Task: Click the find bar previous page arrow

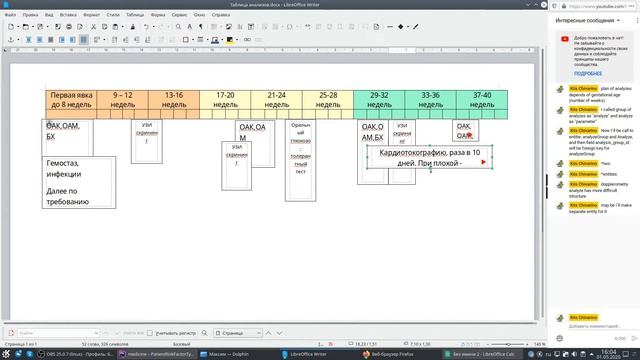Action: [x=268, y=333]
